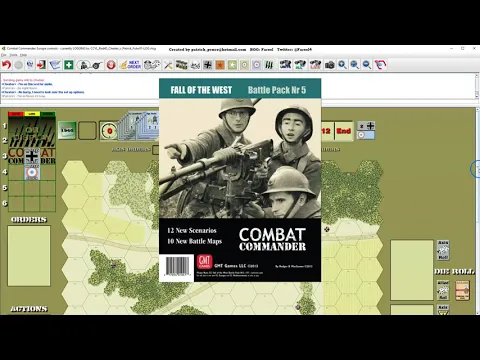480x360 pixels.
Task: Open the Help menu
Action: coord(23,55)
